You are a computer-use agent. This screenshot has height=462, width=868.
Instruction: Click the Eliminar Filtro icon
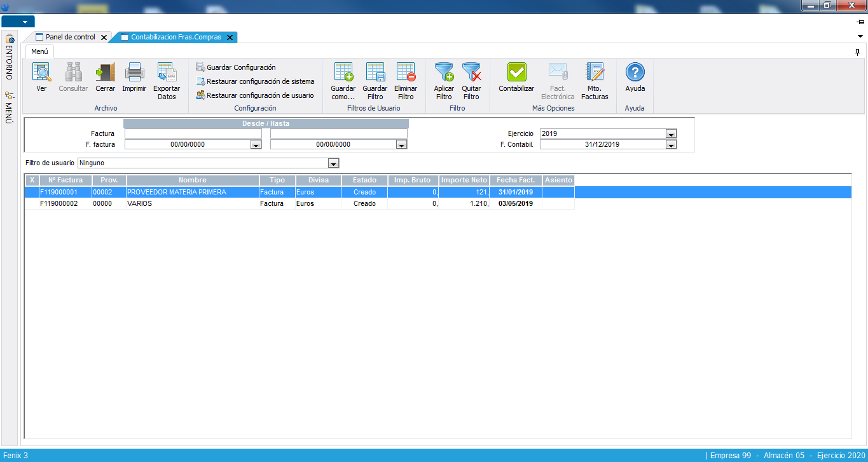click(x=406, y=72)
